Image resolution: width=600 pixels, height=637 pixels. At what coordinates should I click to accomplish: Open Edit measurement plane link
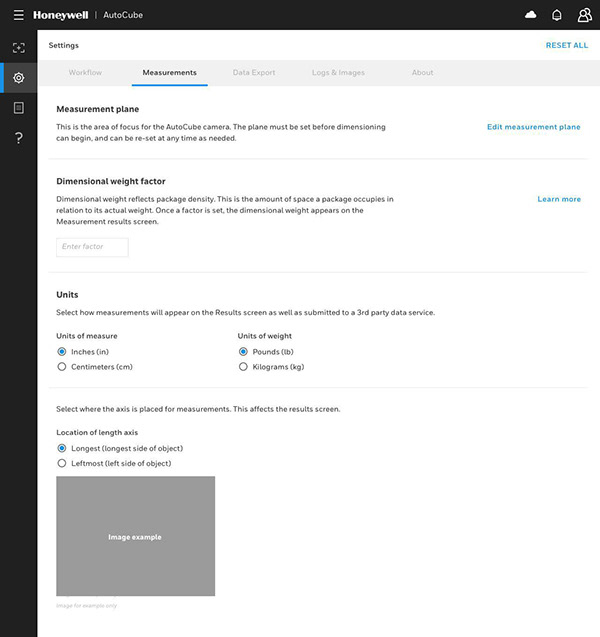pyautogui.click(x=534, y=127)
